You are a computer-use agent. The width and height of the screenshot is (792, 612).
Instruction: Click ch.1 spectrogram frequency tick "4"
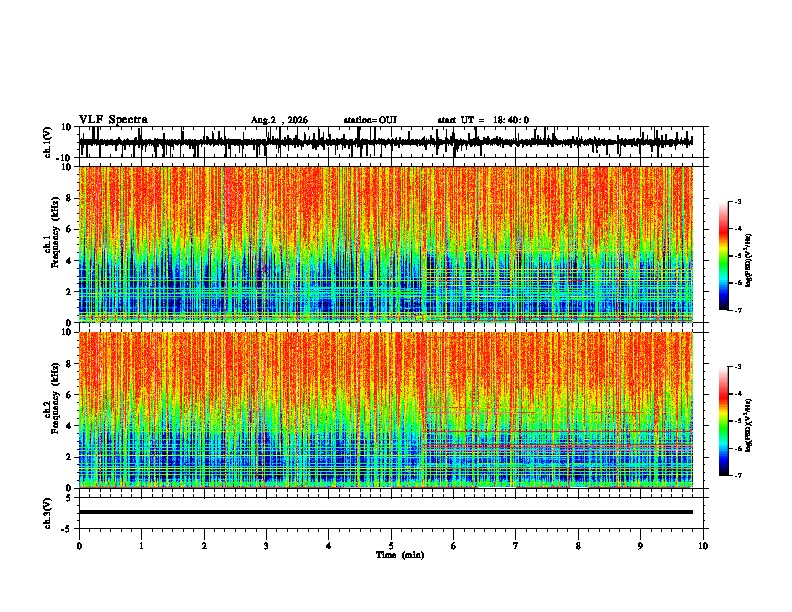pyautogui.click(x=70, y=261)
